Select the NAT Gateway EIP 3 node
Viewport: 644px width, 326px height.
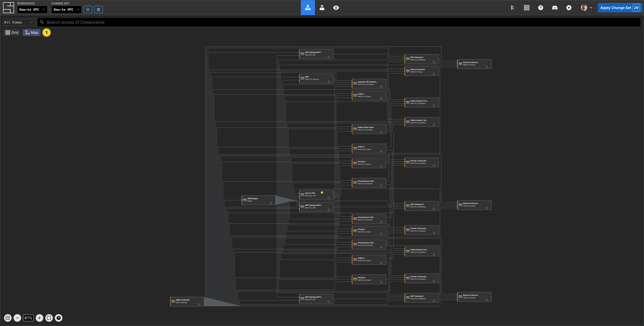316,207
